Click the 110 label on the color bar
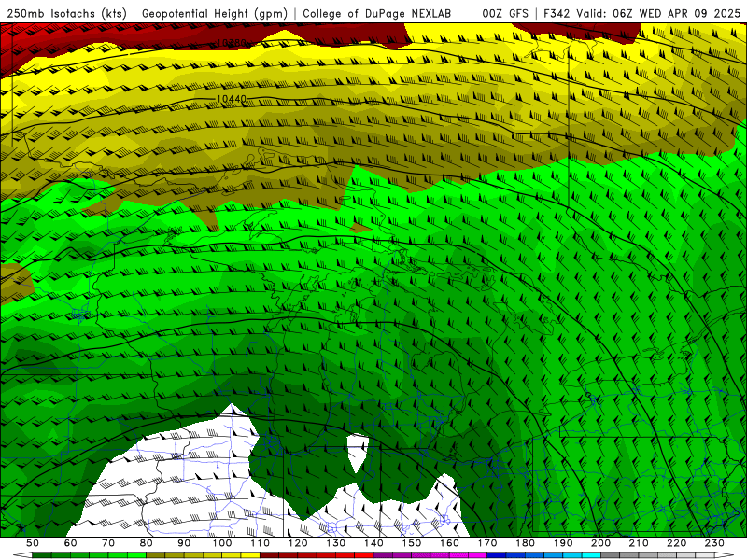Screen dimensions: 747x560 coord(261,543)
